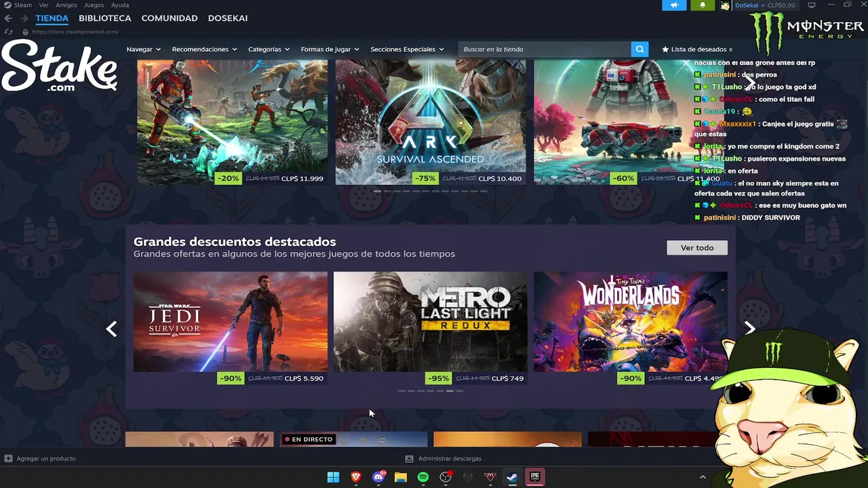Click the CLP$ 11.999 price tag
Image resolution: width=868 pixels, height=488 pixels.
(302, 178)
